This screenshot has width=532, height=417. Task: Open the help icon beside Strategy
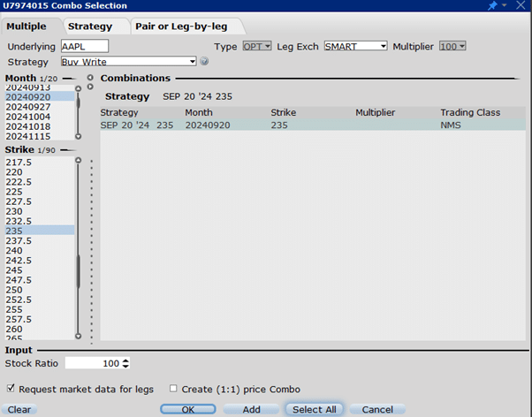204,62
